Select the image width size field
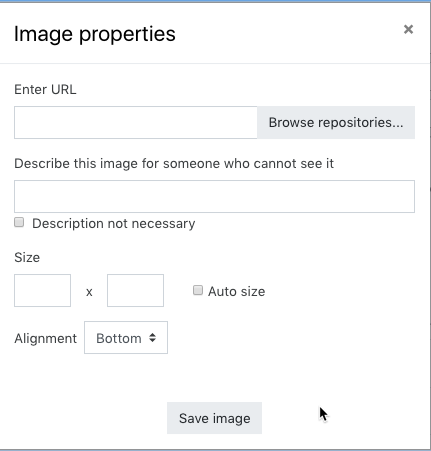 pos(42,290)
